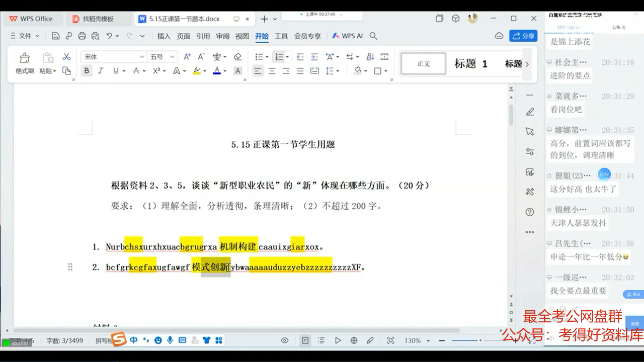Image resolution: width=644 pixels, height=362 pixels.
Task: Open WPS AI button
Action: tap(348, 36)
